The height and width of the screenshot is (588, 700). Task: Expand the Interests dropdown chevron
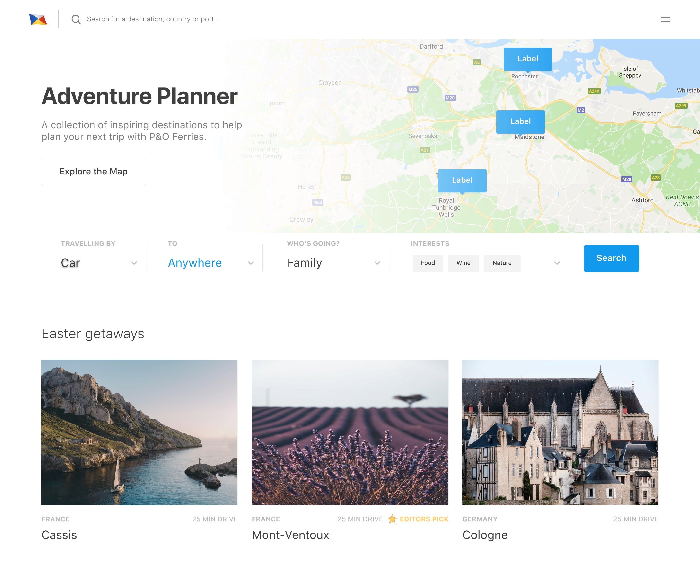[x=557, y=263]
